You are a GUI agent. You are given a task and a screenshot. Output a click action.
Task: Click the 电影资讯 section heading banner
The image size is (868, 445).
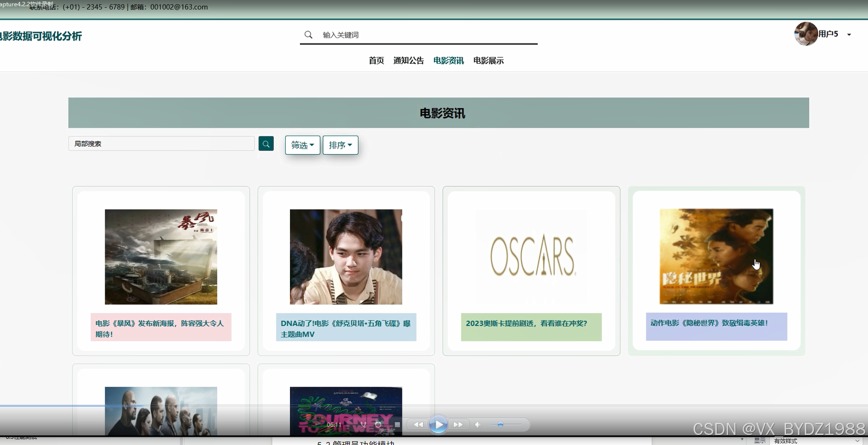[438, 113]
